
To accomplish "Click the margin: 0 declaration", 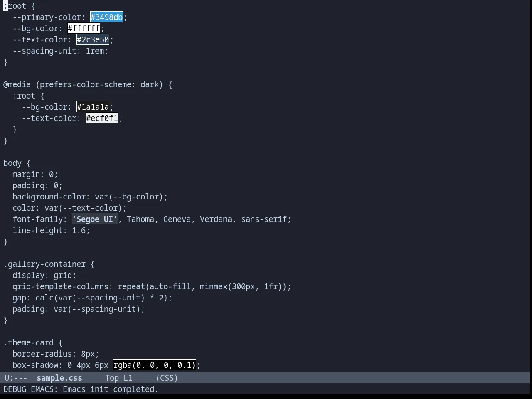I will tap(35, 174).
